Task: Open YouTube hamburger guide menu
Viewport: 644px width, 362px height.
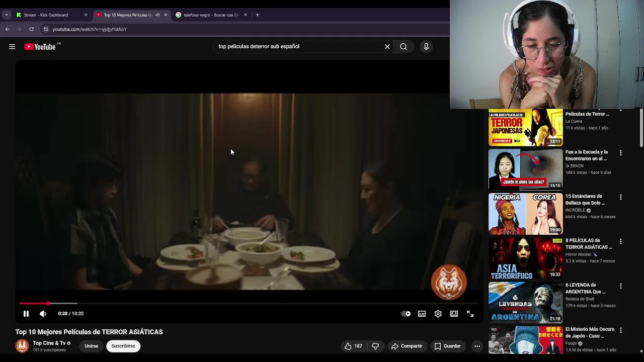Action: pyautogui.click(x=12, y=47)
